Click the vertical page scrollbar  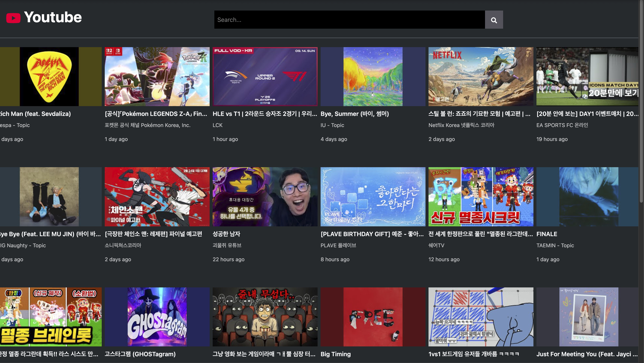(x=641, y=100)
